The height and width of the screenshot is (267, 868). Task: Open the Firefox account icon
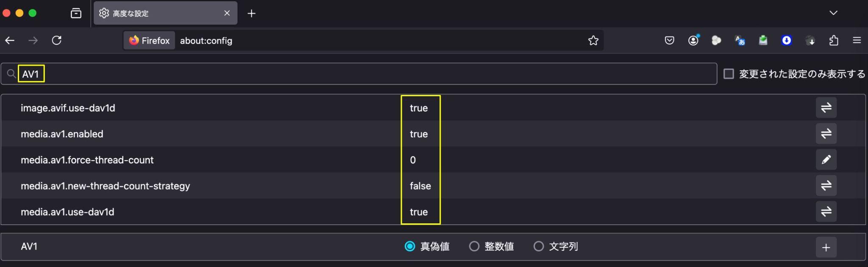[x=693, y=40]
